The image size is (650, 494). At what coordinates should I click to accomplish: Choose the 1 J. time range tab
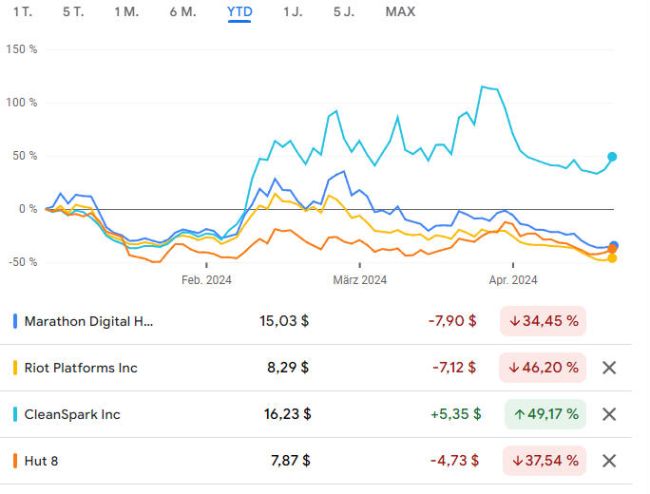click(x=293, y=12)
